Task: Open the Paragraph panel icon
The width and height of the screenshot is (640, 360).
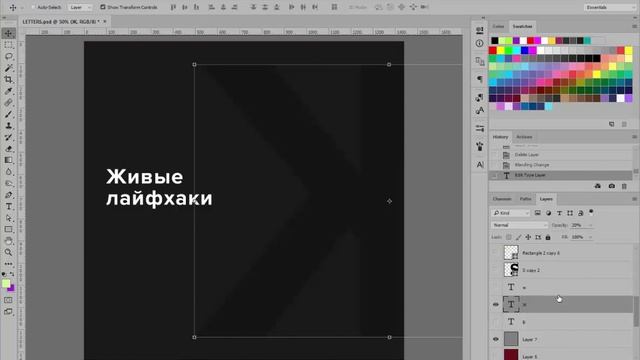Action: [480, 79]
